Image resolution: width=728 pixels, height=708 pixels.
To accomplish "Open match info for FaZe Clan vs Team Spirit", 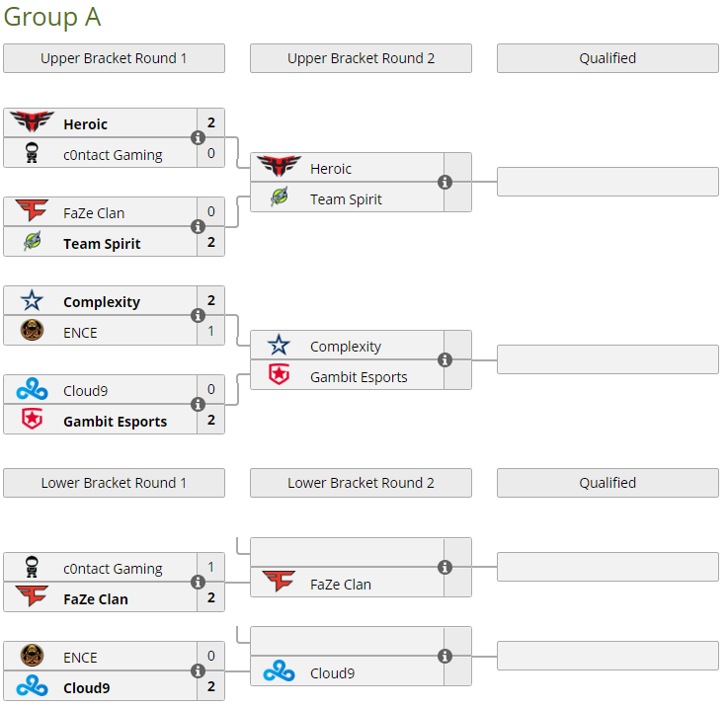I will tap(198, 227).
